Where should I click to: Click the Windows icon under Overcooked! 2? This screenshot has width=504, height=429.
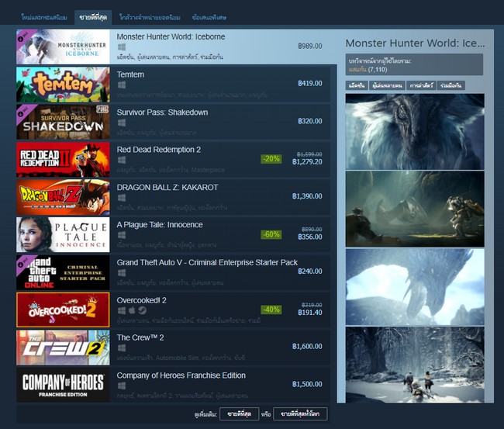pyautogui.click(x=122, y=310)
